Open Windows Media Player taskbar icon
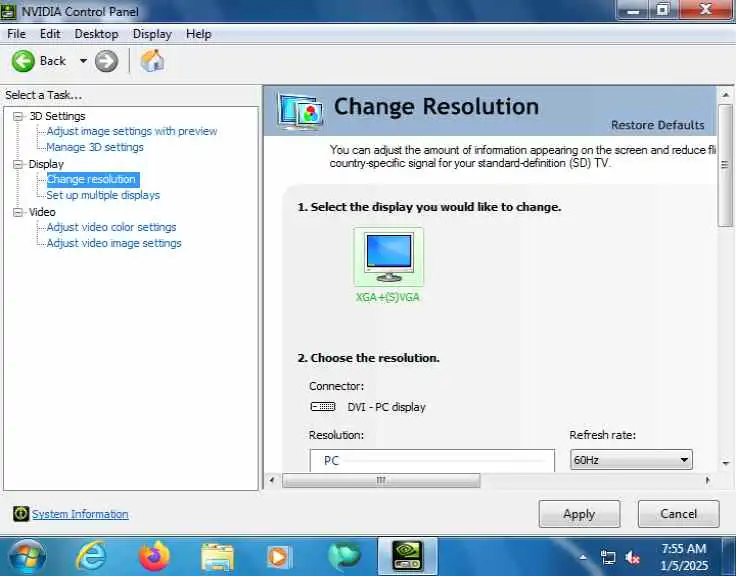Image resolution: width=736 pixels, height=576 pixels. 279,557
